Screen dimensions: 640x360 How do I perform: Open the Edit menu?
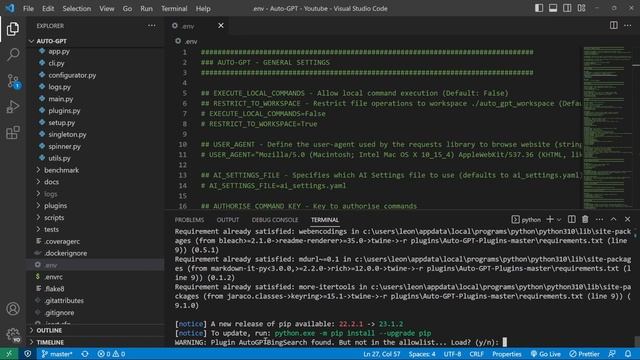pos(48,8)
